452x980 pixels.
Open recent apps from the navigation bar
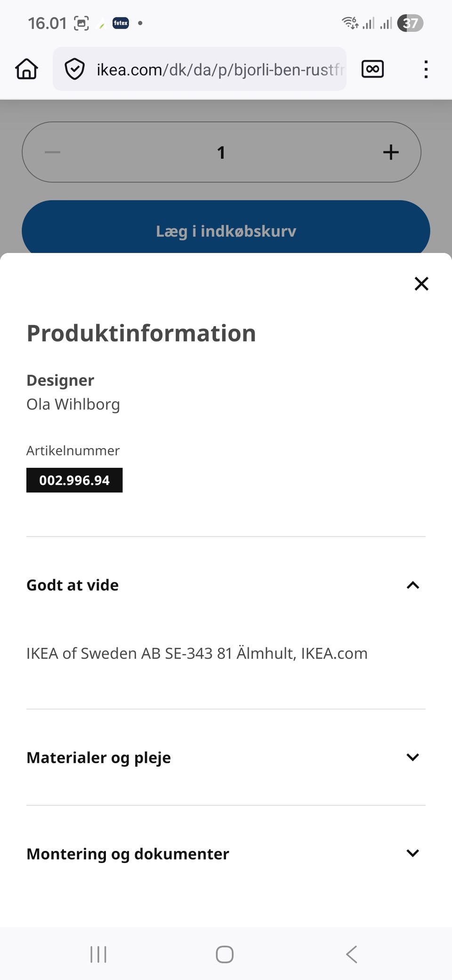(98, 955)
